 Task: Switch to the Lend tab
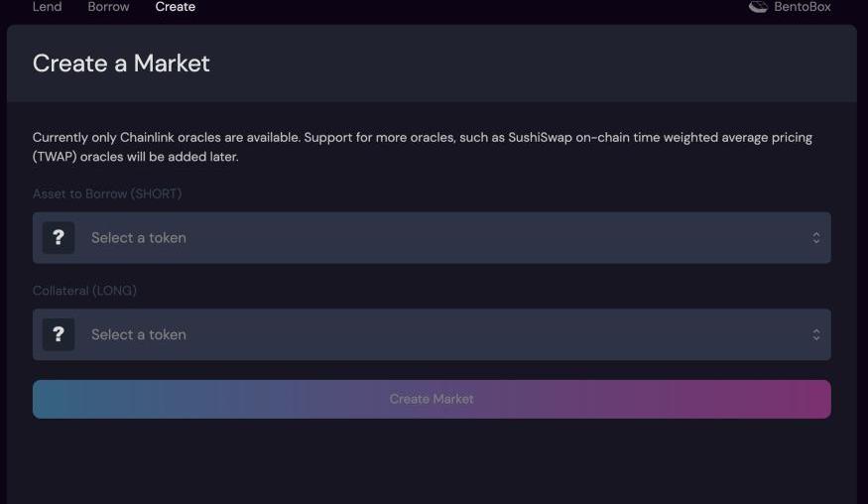pyautogui.click(x=47, y=7)
